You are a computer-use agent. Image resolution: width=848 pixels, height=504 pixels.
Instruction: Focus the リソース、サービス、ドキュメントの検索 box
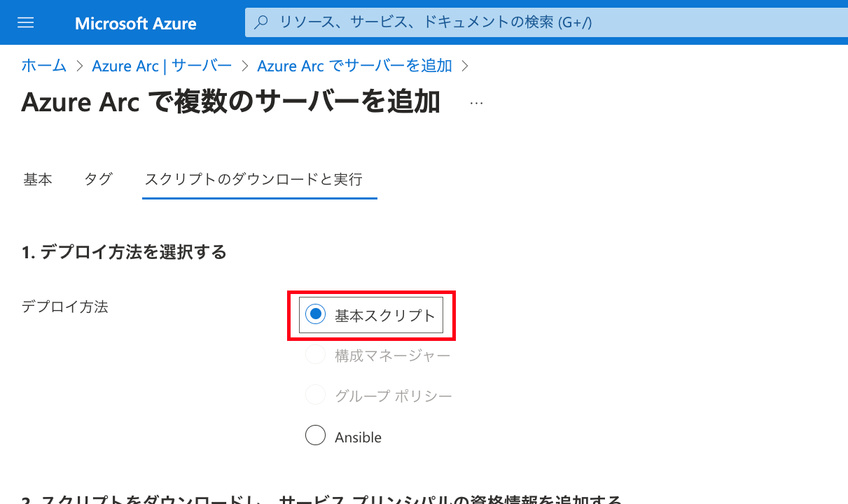[x=546, y=22]
